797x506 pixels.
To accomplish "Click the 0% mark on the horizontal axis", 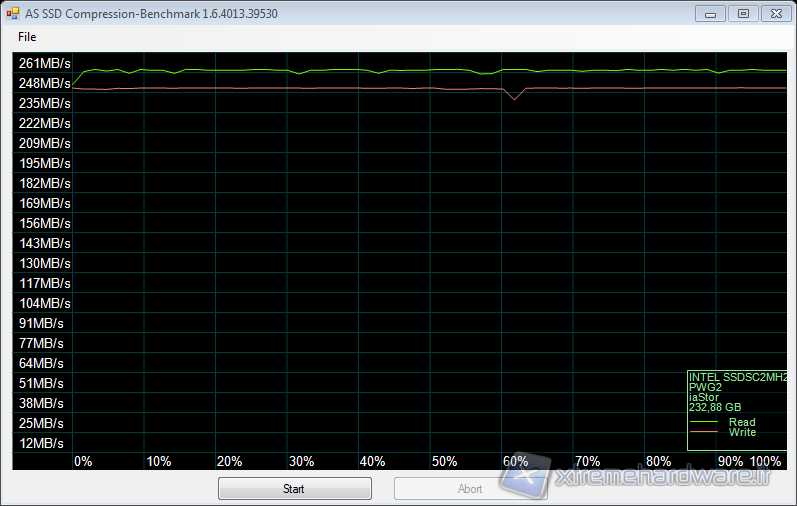I will 83,461.
